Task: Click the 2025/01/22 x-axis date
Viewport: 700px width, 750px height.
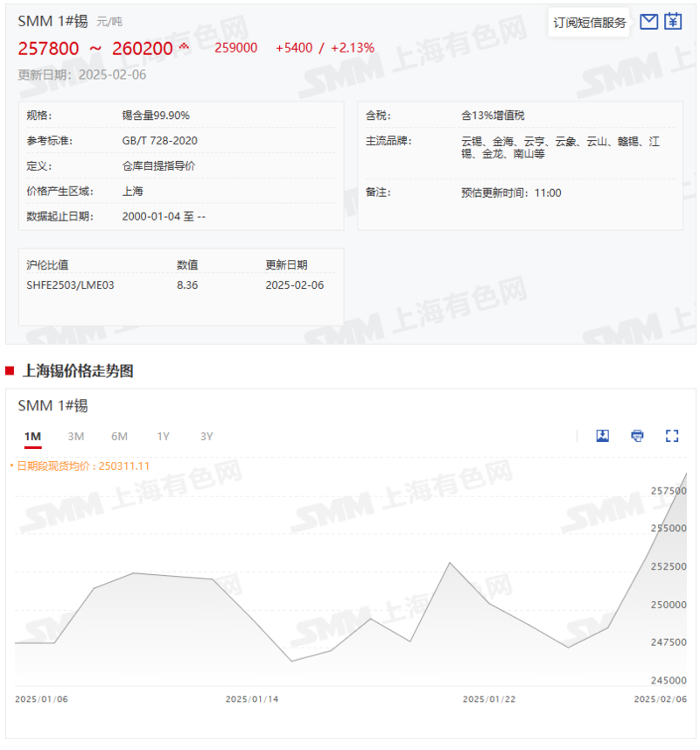Action: click(x=489, y=699)
